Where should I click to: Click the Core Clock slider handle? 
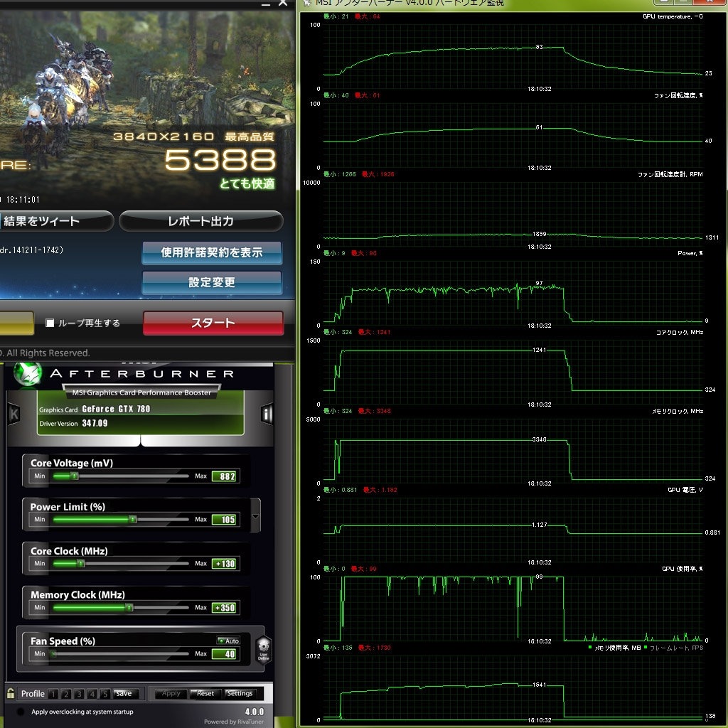[81, 564]
